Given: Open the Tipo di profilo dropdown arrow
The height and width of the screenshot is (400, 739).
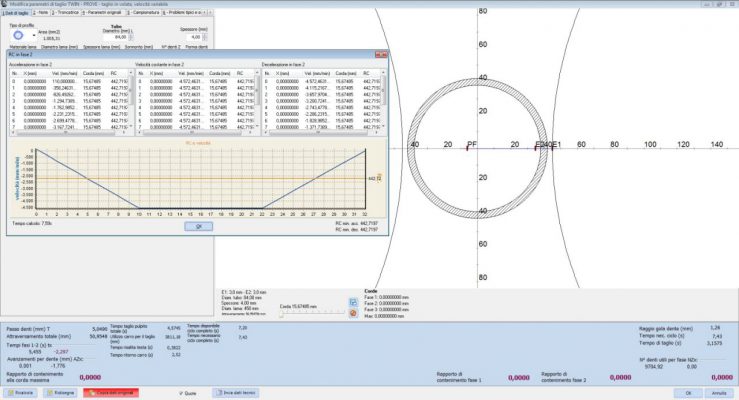Looking at the screenshot, I should (33, 35).
